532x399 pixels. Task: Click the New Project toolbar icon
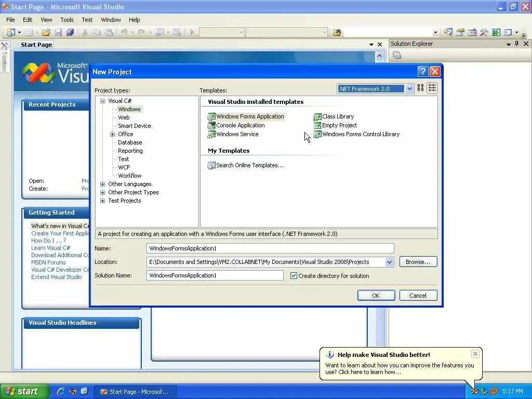(x=11, y=32)
